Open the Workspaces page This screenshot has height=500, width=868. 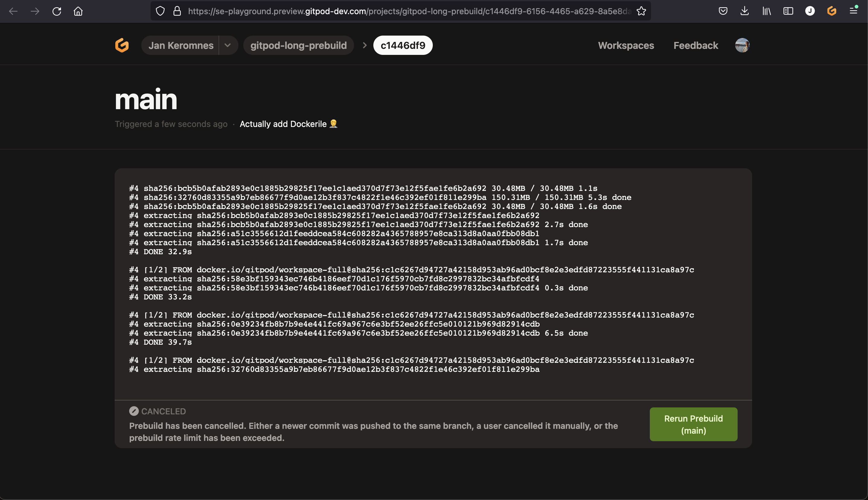tap(626, 45)
